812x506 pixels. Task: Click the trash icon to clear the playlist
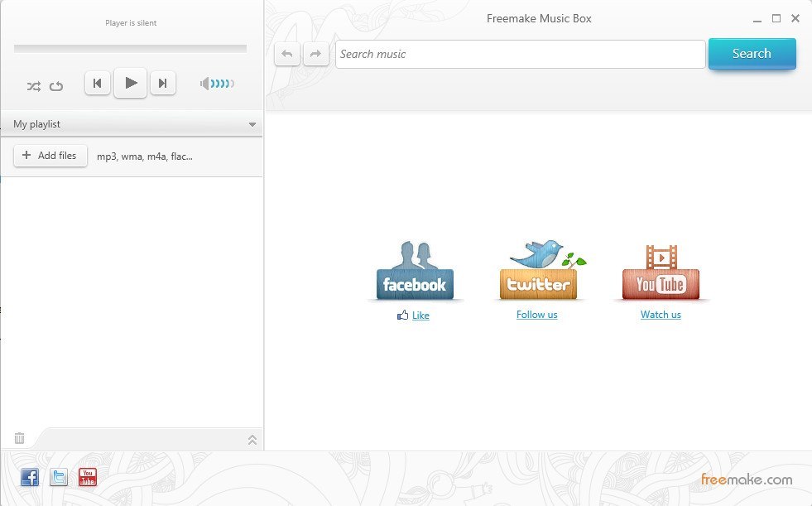[19, 438]
